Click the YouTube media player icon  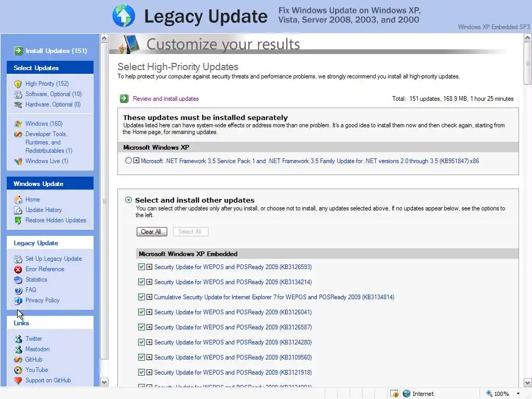point(18,370)
